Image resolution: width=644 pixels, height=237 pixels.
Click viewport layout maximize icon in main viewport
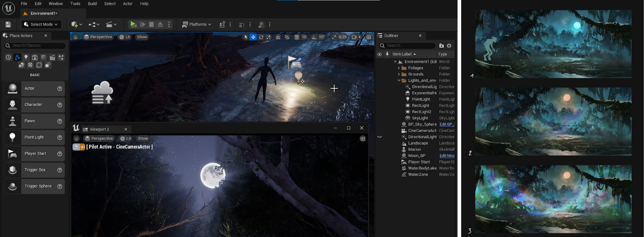point(369,37)
